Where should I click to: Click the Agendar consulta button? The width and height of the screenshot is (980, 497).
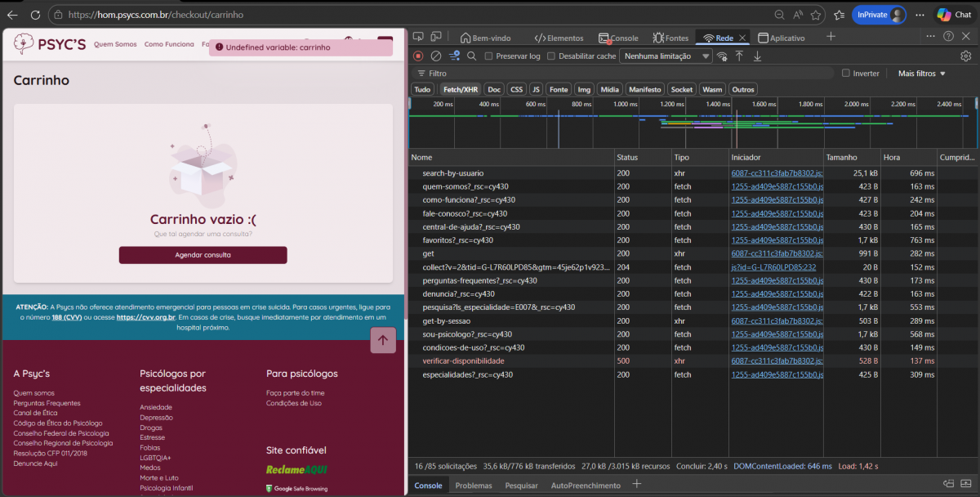click(203, 255)
